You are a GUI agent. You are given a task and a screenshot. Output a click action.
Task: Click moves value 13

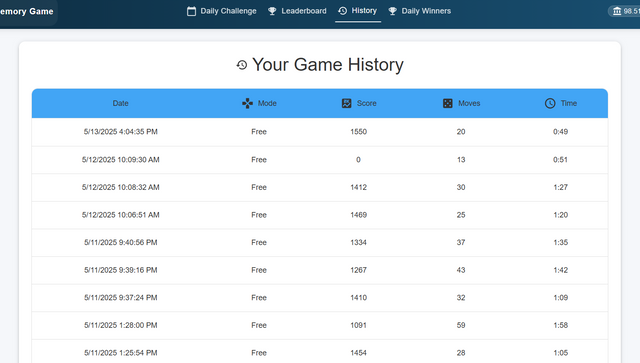[461, 160]
